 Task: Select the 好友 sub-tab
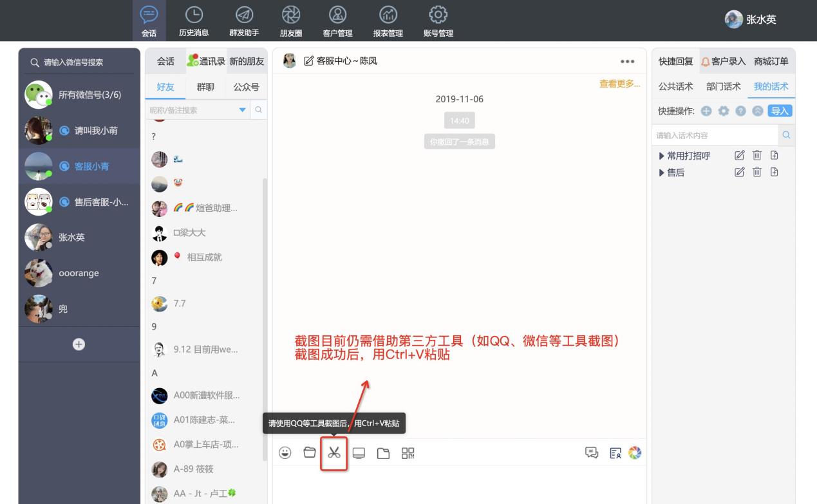(x=165, y=87)
